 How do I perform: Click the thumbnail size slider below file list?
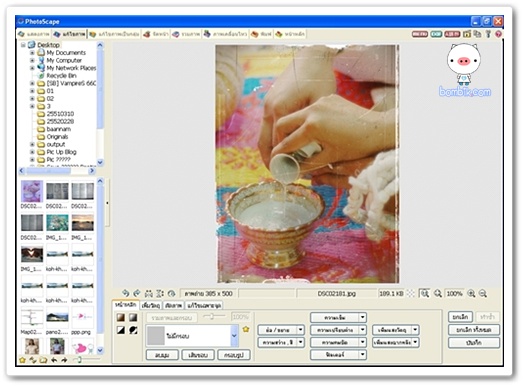(x=88, y=360)
